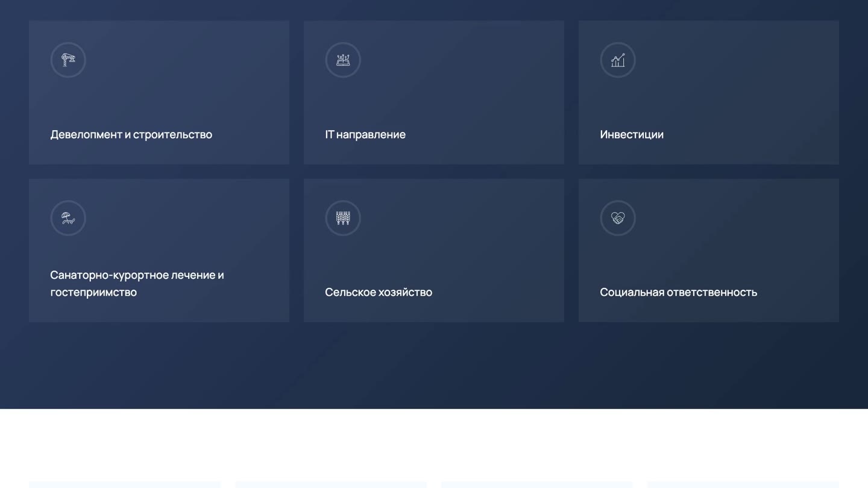Image resolution: width=868 pixels, height=488 pixels.
Task: Click the construction crane icon
Action: pyautogui.click(x=68, y=60)
